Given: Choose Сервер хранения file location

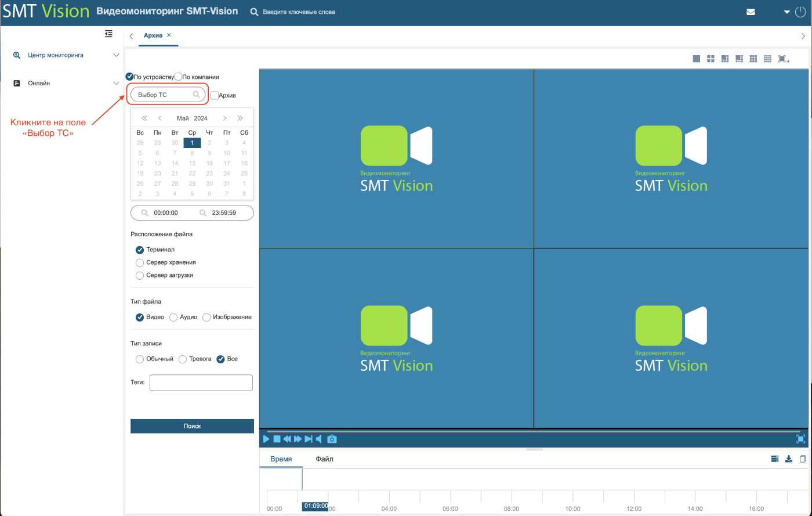Looking at the screenshot, I should (x=140, y=262).
